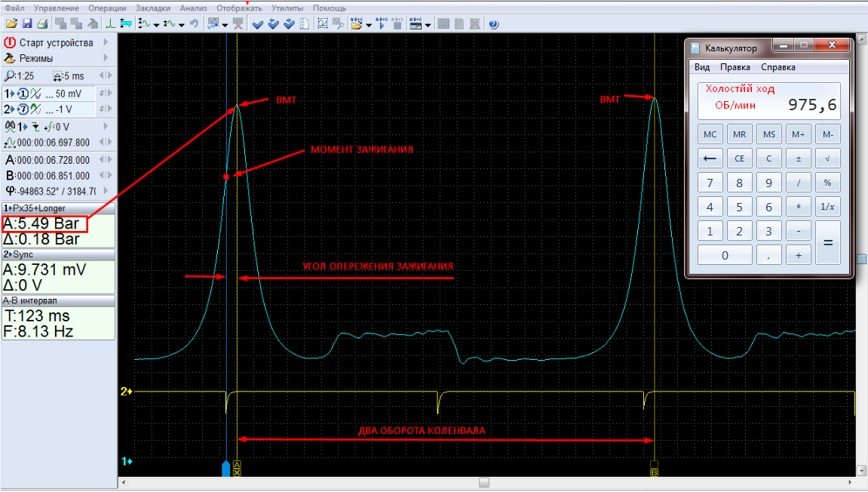Toggle channel 1 row at 50 mV
Viewport: 868px width, 492px height.
(x=49, y=94)
